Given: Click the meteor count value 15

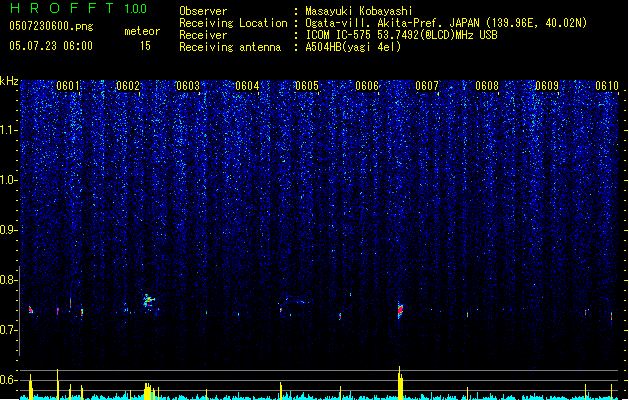Looking at the screenshot, I should [145, 46].
